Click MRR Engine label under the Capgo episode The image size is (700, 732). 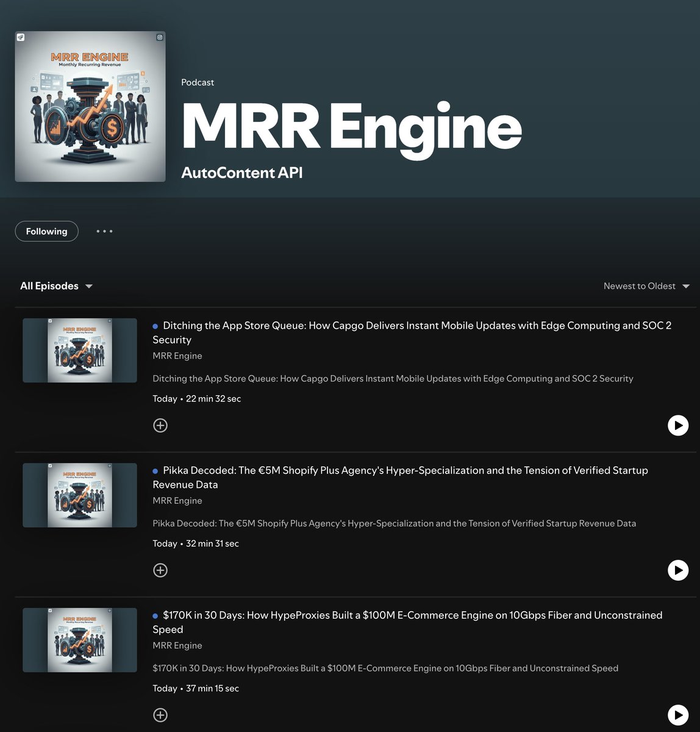177,356
